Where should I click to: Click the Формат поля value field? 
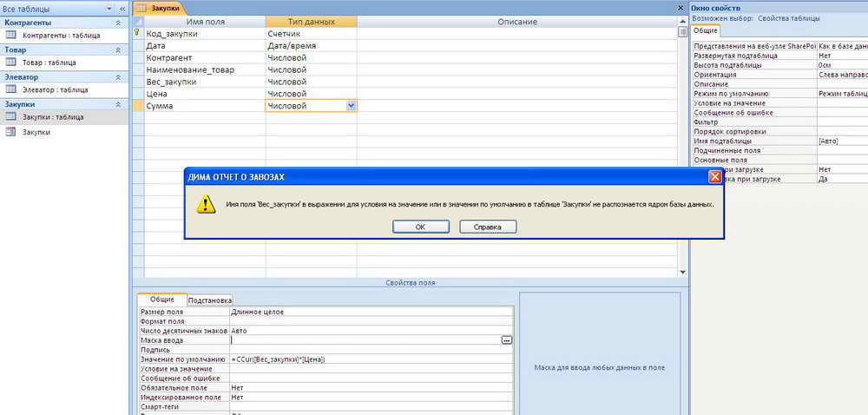(371, 321)
